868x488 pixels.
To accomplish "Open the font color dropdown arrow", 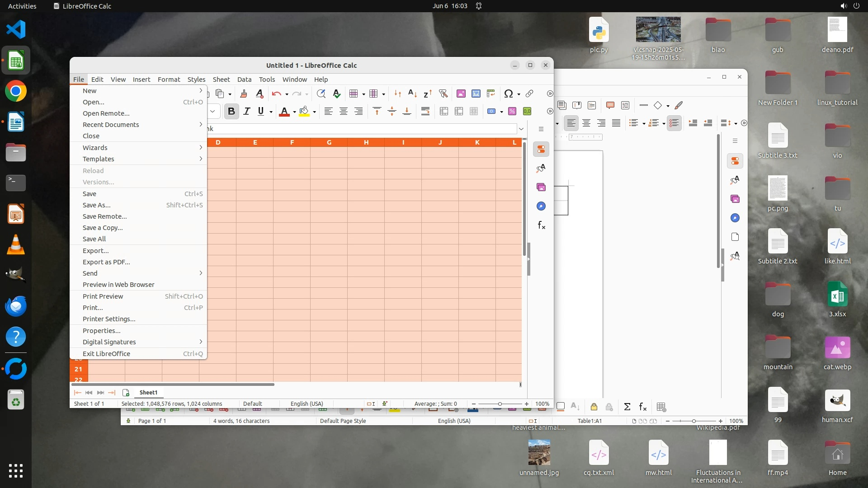I will point(294,112).
